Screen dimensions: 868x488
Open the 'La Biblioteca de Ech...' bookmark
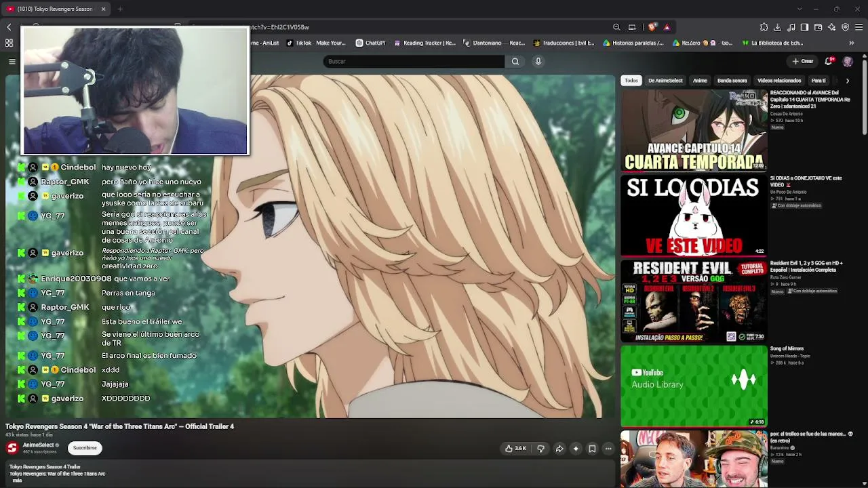pos(772,43)
